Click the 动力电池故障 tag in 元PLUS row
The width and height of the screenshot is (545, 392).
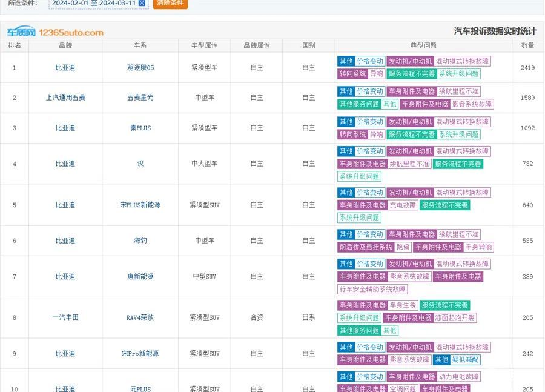pos(458,377)
